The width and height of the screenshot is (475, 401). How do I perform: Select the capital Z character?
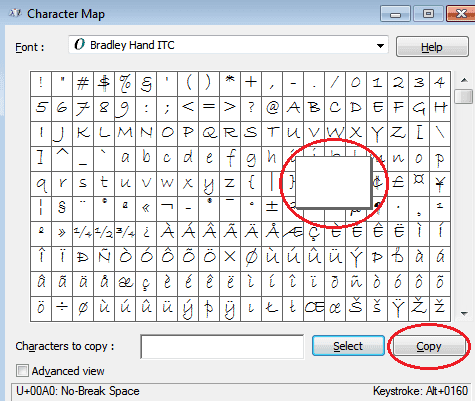(398, 133)
